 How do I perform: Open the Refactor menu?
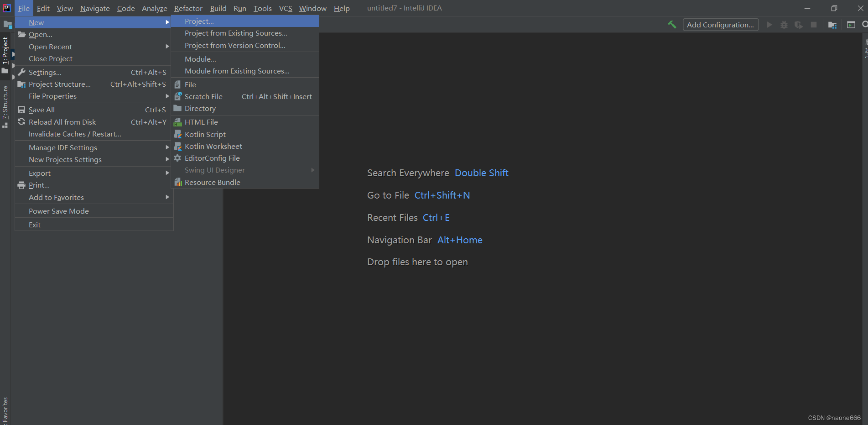coord(188,8)
